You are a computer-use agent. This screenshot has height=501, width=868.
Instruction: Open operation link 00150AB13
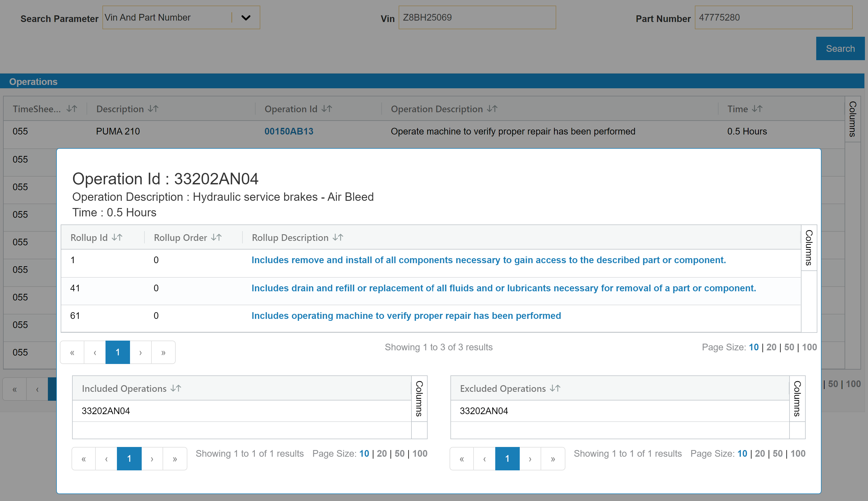click(x=289, y=131)
